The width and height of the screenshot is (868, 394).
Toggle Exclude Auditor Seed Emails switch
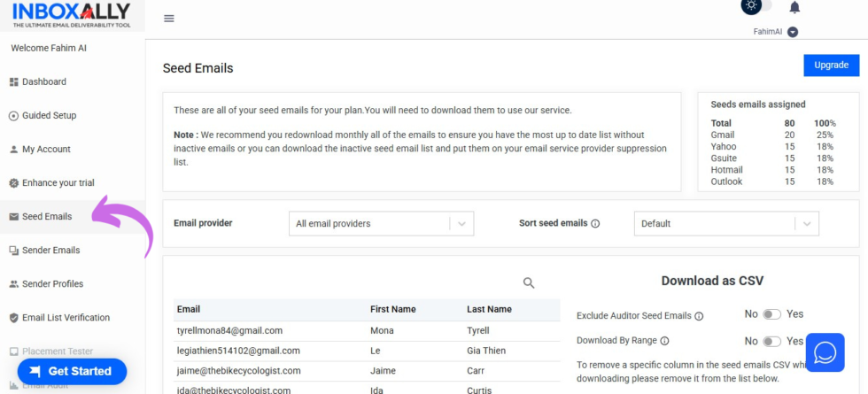pyautogui.click(x=771, y=315)
